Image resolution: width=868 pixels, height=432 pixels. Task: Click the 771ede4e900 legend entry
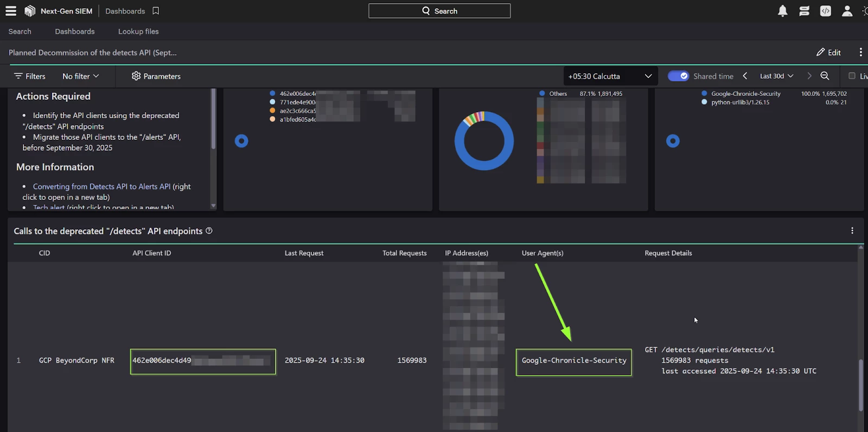click(297, 102)
